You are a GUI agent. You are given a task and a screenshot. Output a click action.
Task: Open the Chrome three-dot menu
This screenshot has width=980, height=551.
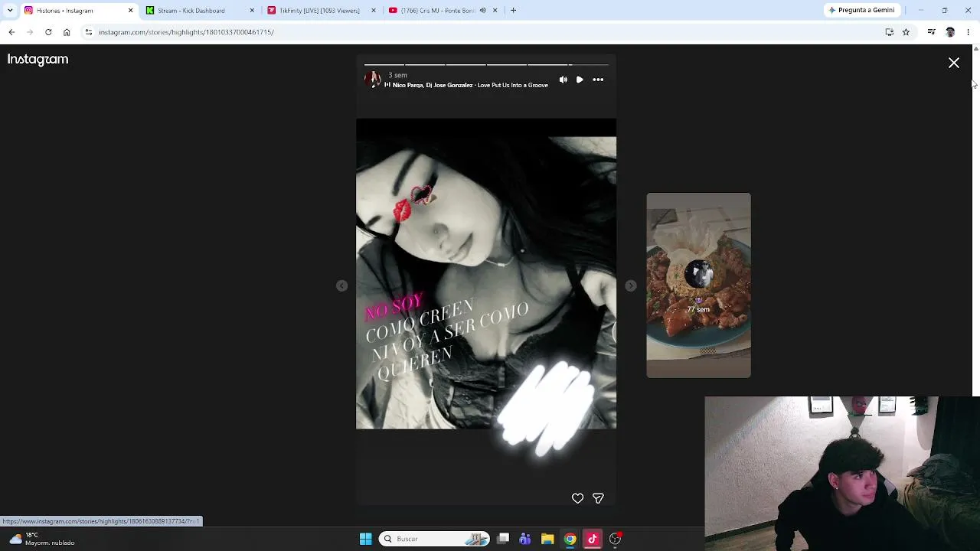tap(969, 32)
